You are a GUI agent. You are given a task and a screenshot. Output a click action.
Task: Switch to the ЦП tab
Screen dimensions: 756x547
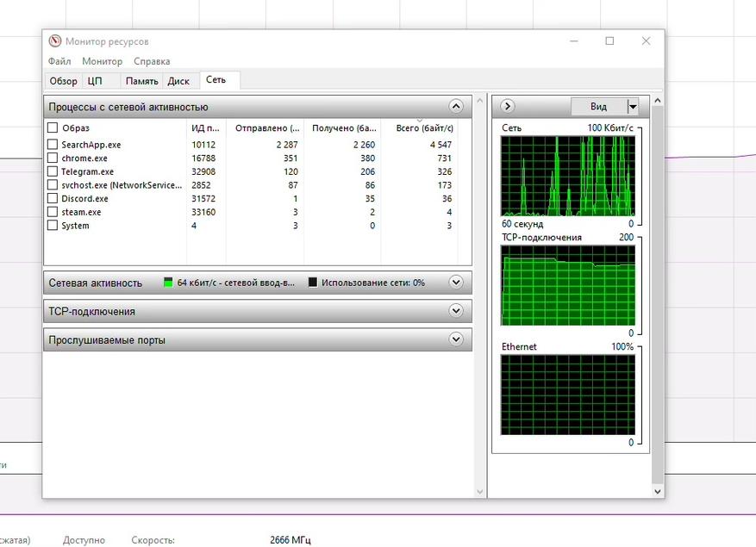pyautogui.click(x=95, y=81)
